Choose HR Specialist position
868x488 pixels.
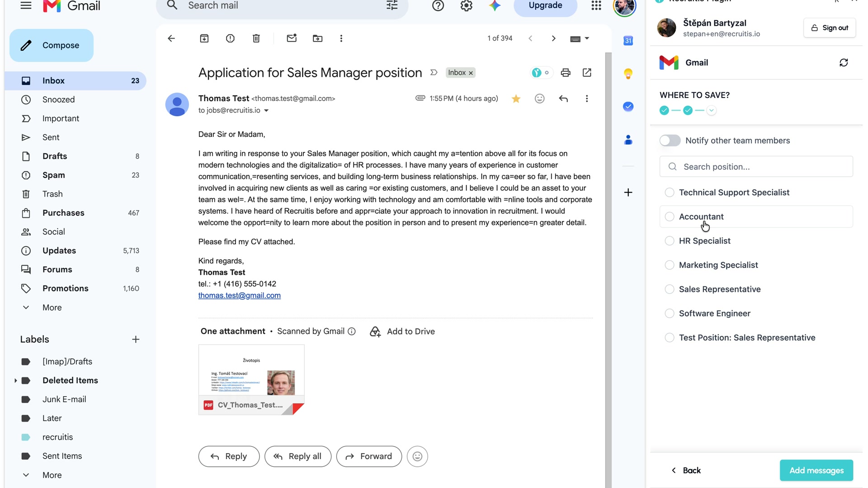pos(756,241)
